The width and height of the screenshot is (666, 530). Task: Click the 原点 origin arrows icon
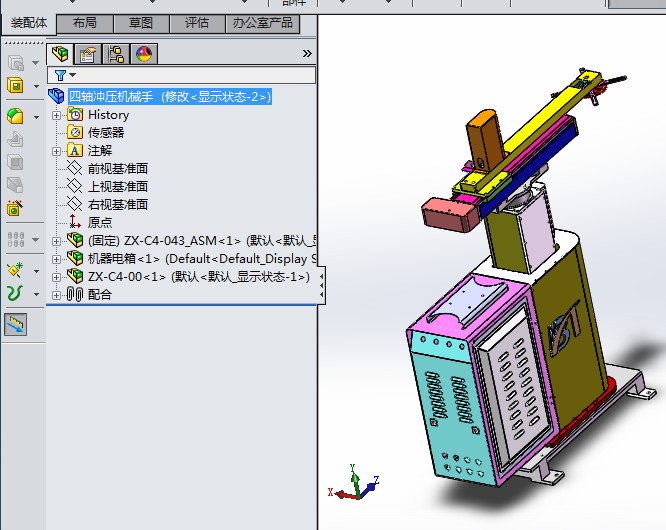75,222
